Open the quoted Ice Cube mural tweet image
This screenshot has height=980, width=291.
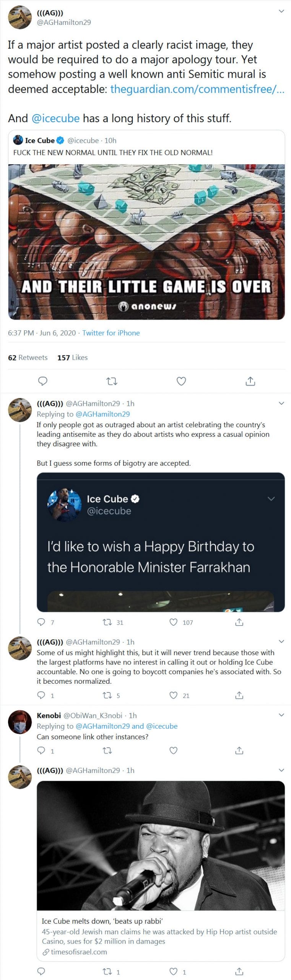[146, 241]
